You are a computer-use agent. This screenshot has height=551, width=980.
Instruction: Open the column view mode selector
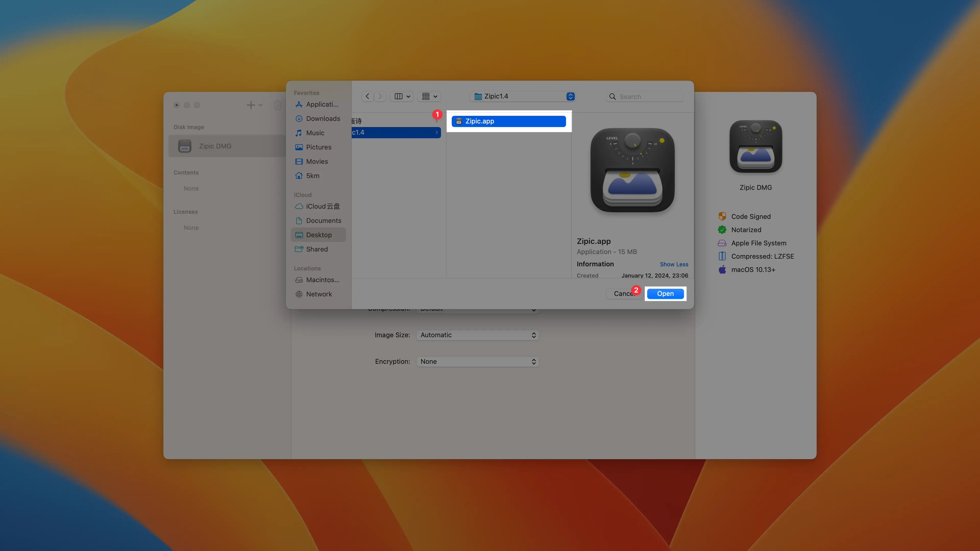[x=402, y=96]
